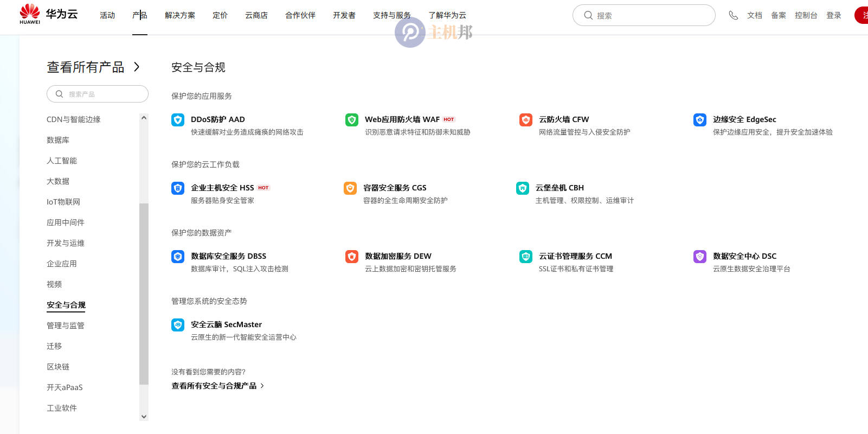Open the 控制台 link
Viewport: 868px width, 434px height.
(x=806, y=15)
